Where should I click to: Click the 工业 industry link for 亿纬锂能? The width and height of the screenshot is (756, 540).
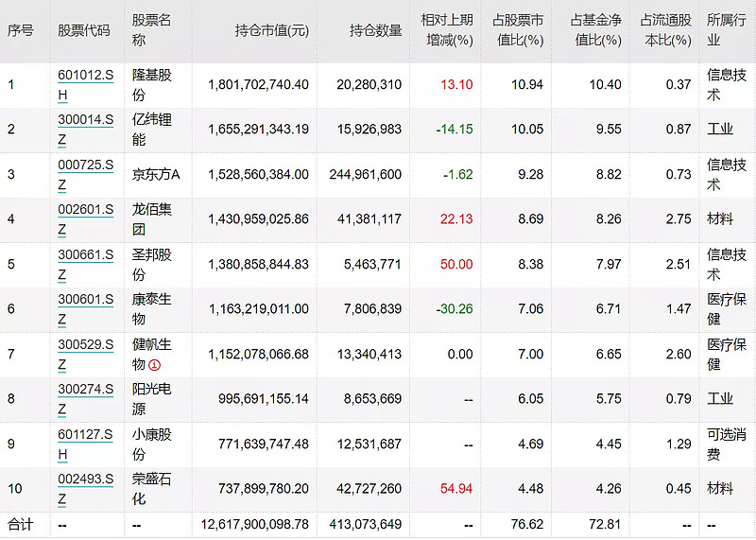[720, 130]
